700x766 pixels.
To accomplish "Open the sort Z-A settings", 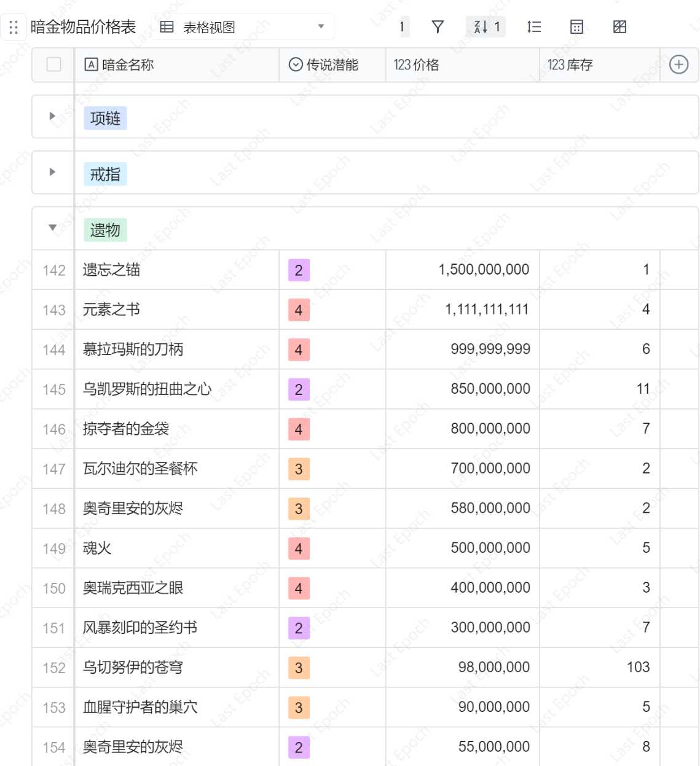I will pos(486,27).
